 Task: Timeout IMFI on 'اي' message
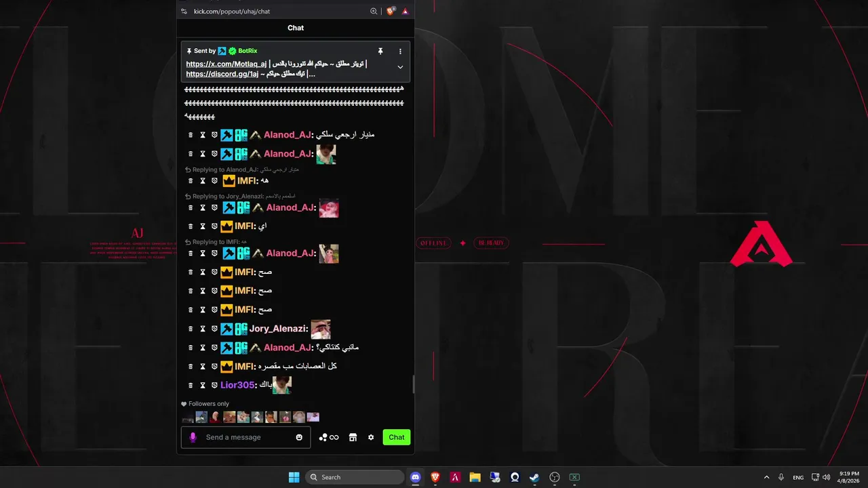pos(202,226)
